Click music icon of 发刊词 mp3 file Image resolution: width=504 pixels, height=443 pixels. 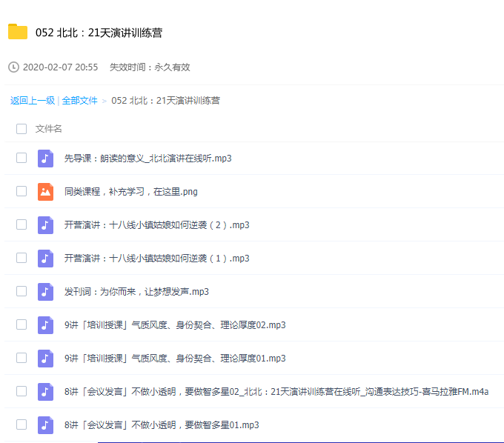tap(46, 292)
